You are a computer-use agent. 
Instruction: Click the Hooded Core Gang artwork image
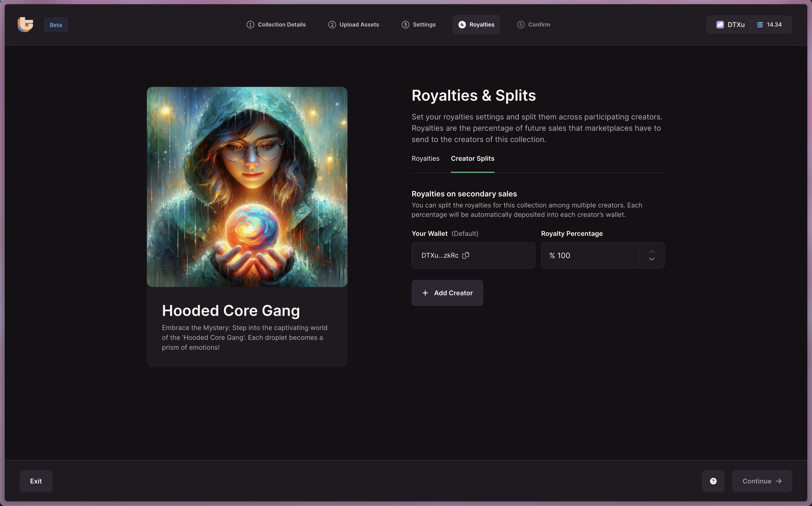[247, 187]
